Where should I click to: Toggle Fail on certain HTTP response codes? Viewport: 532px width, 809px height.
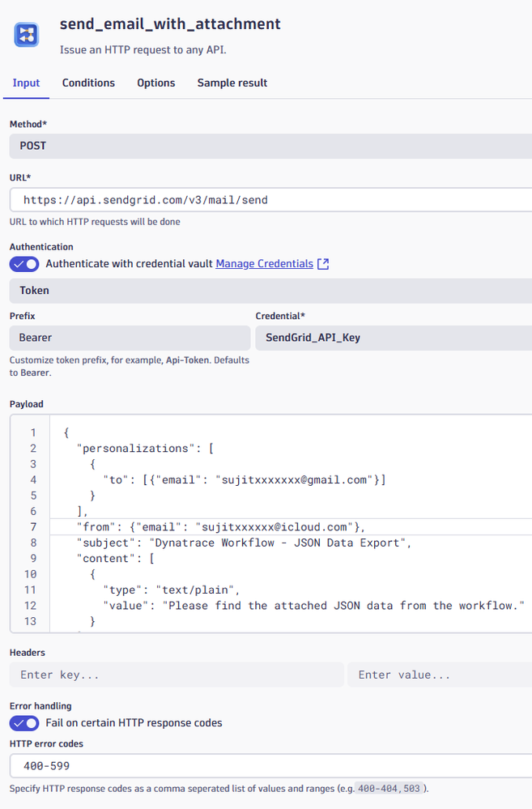click(x=24, y=723)
